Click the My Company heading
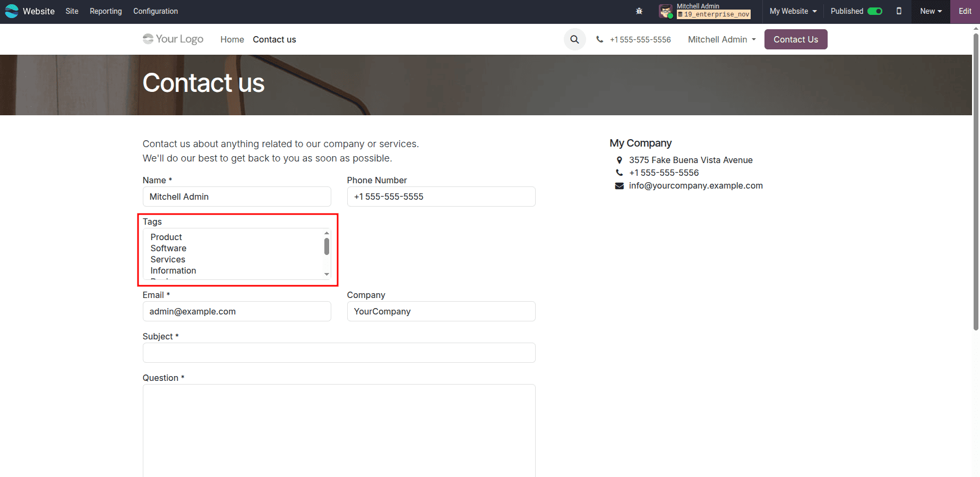980x477 pixels. (x=640, y=143)
